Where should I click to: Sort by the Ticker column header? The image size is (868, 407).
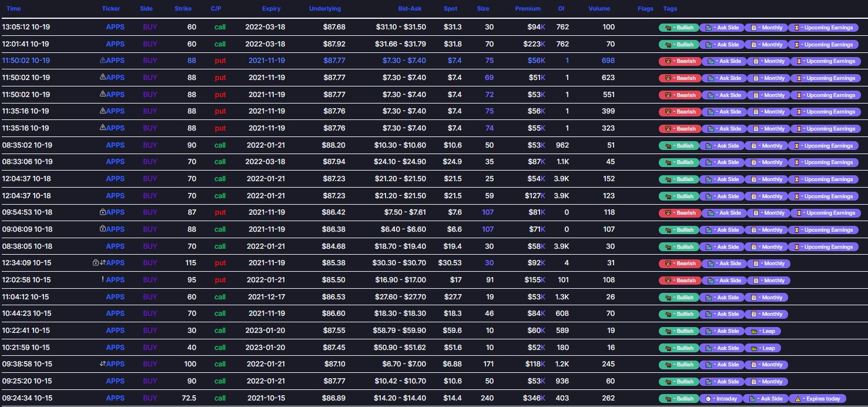click(111, 9)
